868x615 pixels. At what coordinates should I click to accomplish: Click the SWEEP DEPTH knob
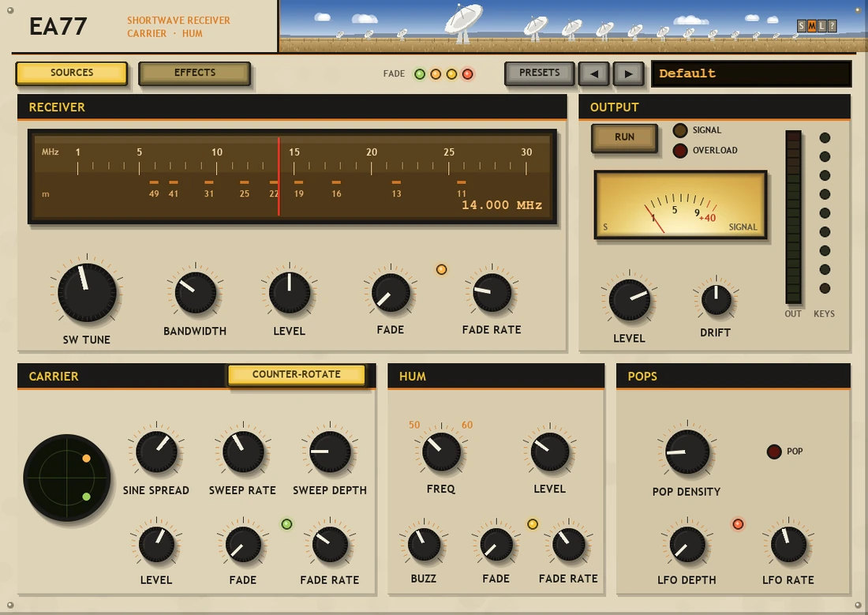tap(330, 452)
